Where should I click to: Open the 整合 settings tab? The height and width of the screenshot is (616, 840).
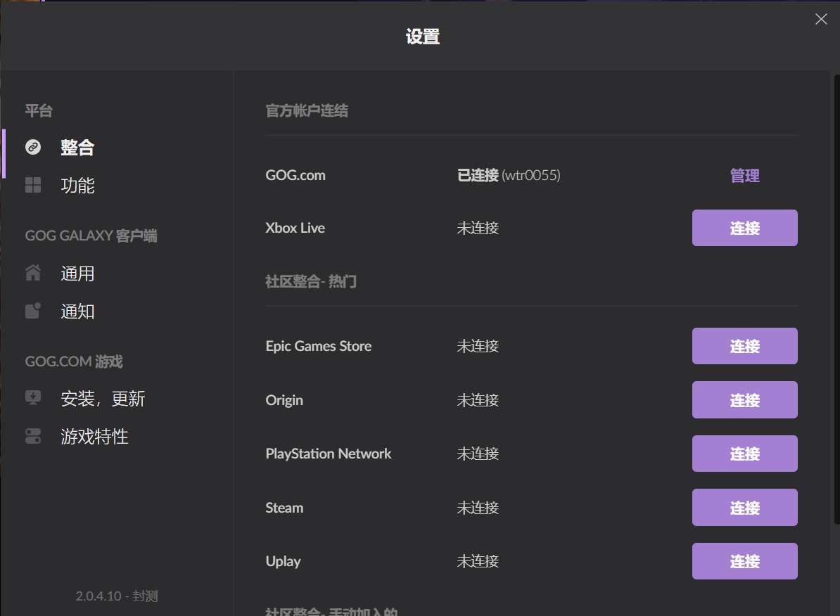click(x=77, y=148)
